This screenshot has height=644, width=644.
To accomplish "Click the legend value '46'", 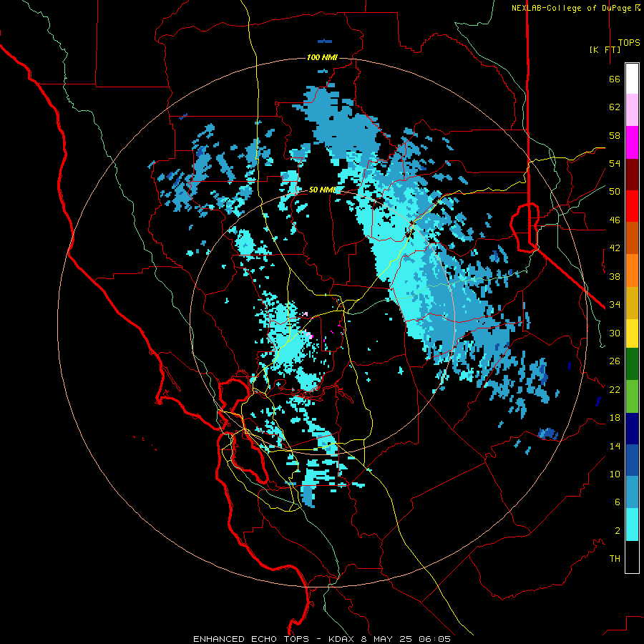I will 615,220.
